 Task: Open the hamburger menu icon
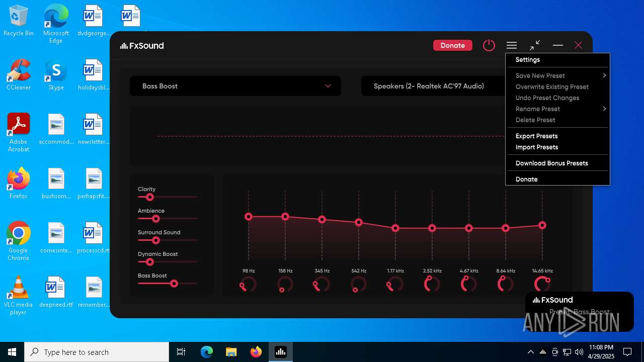click(x=512, y=45)
